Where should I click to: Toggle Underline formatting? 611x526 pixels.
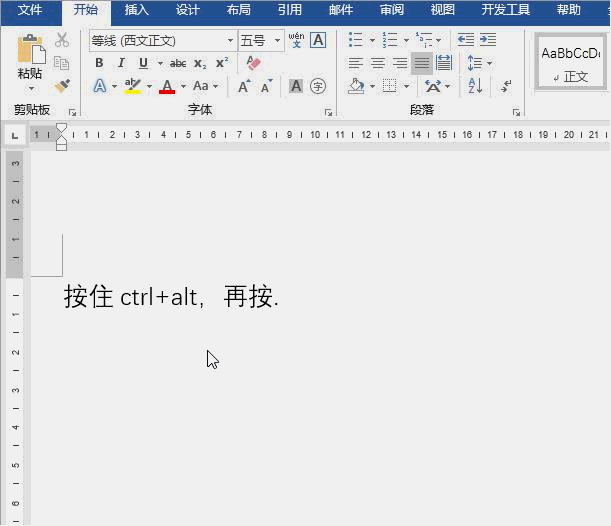point(143,63)
